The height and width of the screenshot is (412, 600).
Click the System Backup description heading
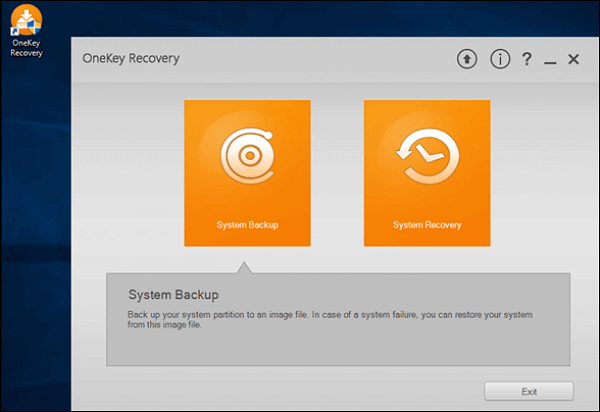(173, 295)
